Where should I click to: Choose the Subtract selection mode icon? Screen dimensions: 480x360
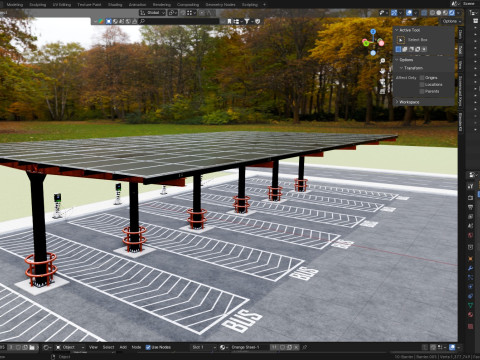[411, 49]
